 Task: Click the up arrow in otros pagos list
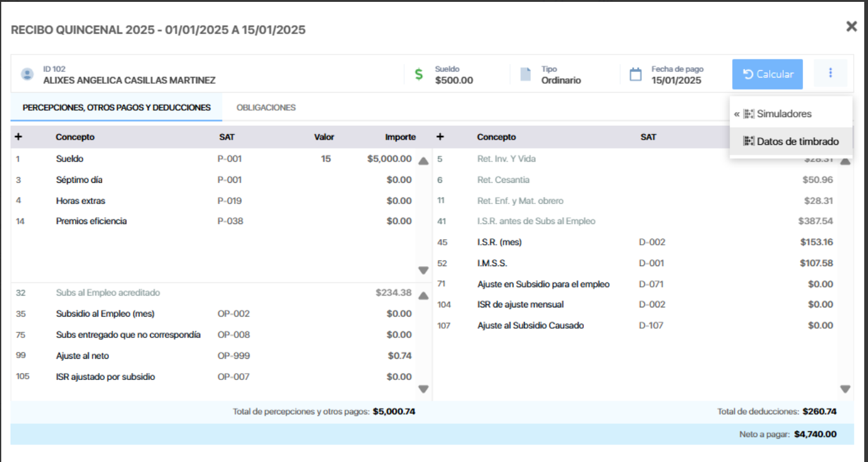[423, 295]
